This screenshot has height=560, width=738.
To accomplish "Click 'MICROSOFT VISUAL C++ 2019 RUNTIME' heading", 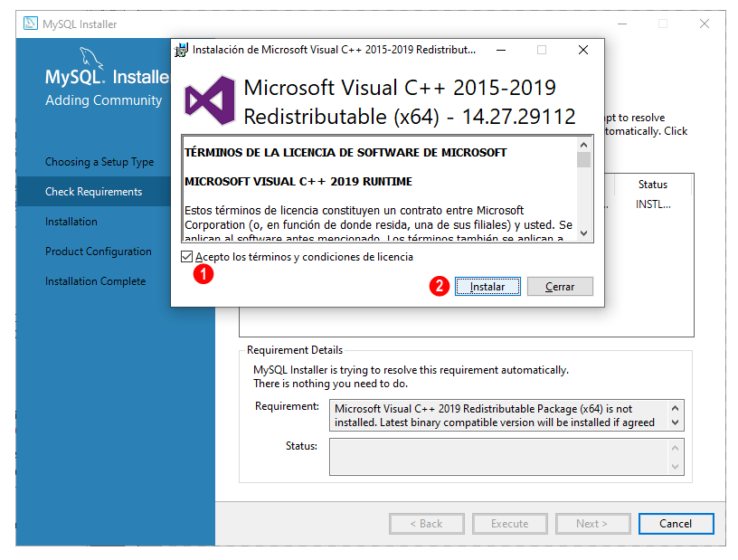I will (298, 181).
